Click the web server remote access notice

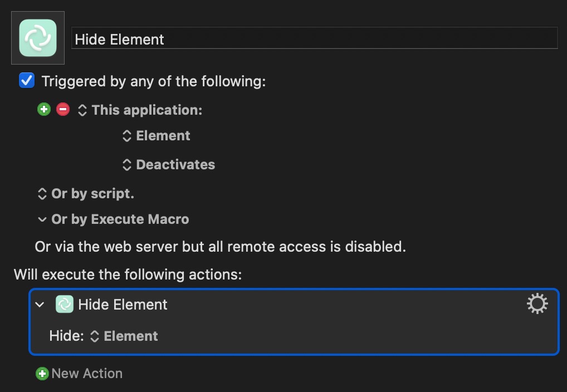(220, 246)
